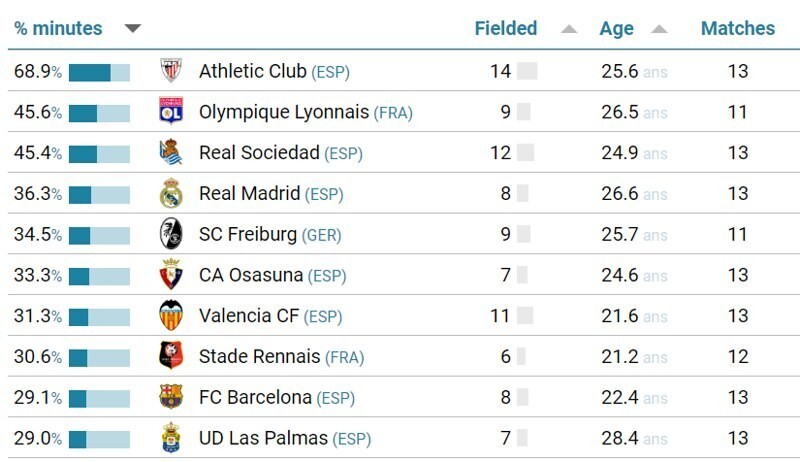Image resolution: width=800 pixels, height=462 pixels.
Task: Click the CA Osasuna crest
Action: (x=171, y=274)
